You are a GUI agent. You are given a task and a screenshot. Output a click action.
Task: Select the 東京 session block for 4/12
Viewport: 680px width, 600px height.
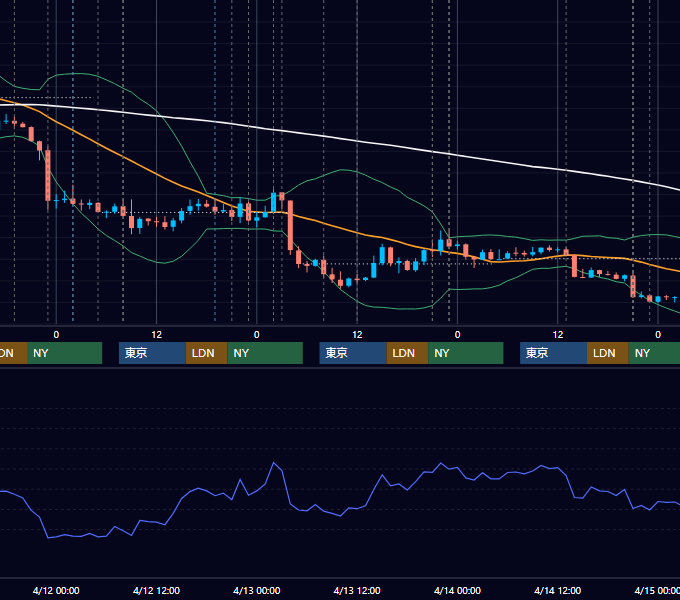click(x=152, y=353)
